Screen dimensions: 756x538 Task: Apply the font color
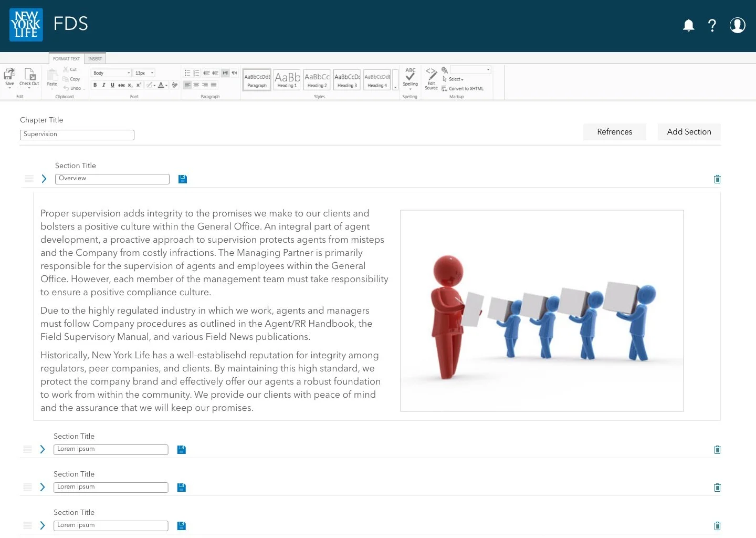click(x=162, y=85)
